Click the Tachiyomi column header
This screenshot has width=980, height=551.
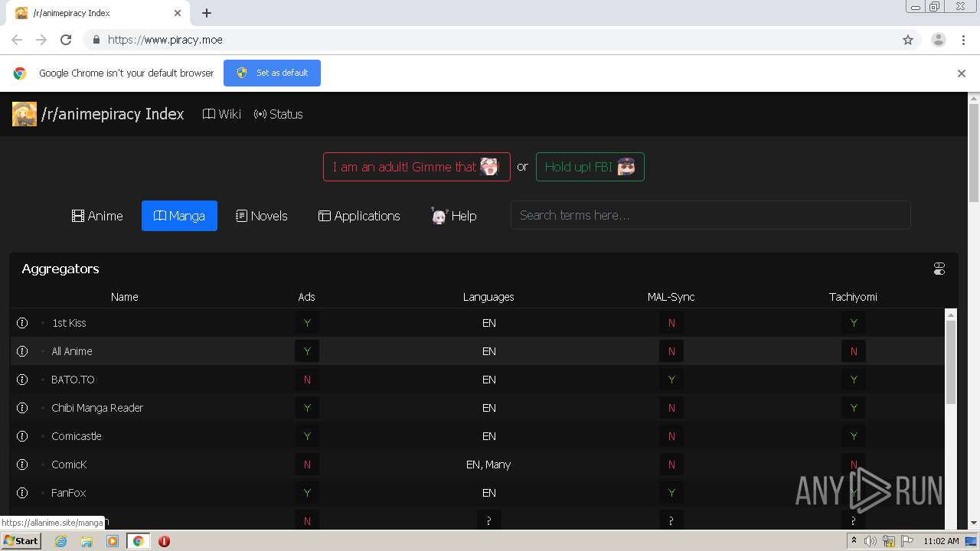tap(853, 297)
